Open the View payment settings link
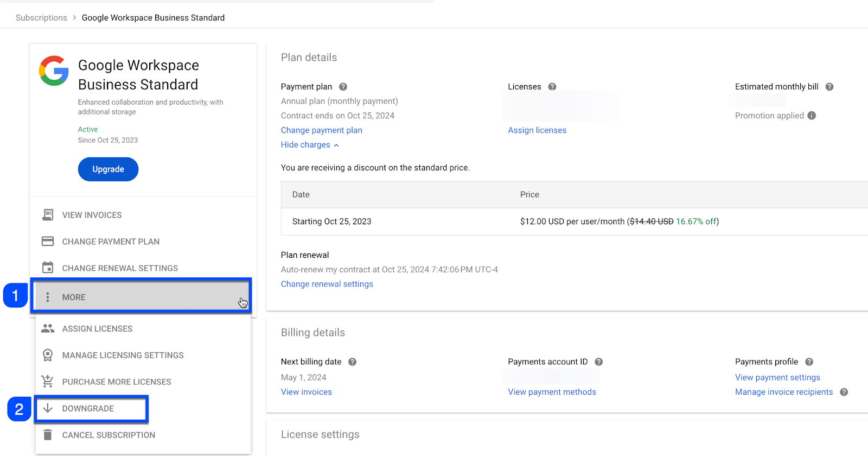This screenshot has width=868, height=456. [777, 377]
